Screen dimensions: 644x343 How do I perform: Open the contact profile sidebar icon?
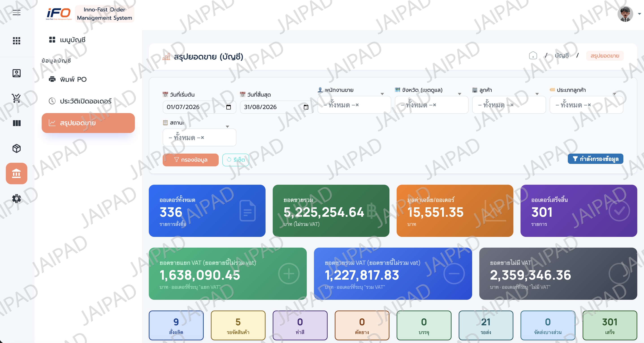pyautogui.click(x=17, y=73)
